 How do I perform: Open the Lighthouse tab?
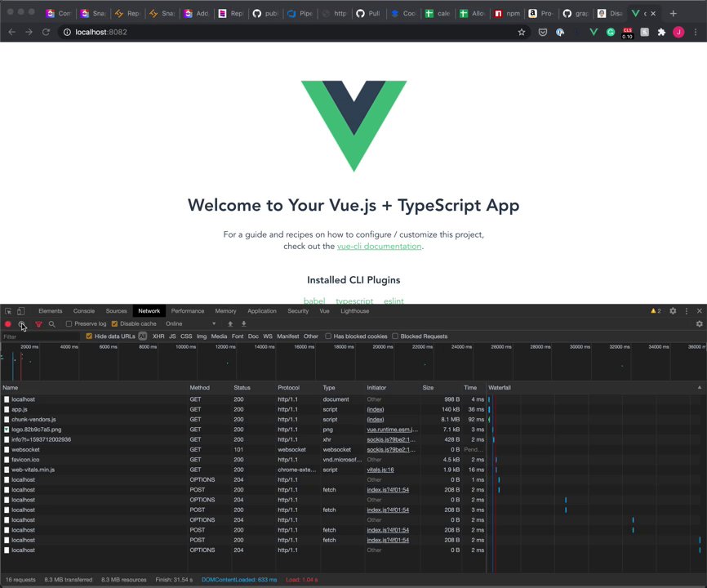[355, 311]
